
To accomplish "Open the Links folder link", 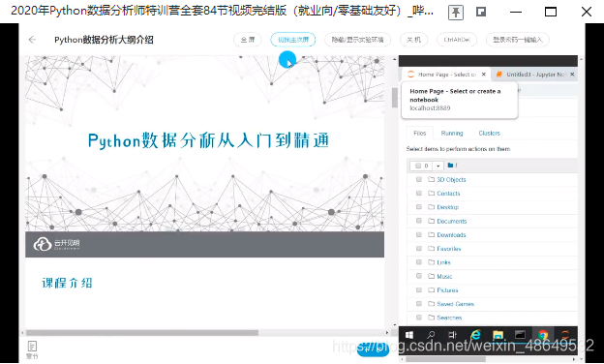I will coord(443,262).
